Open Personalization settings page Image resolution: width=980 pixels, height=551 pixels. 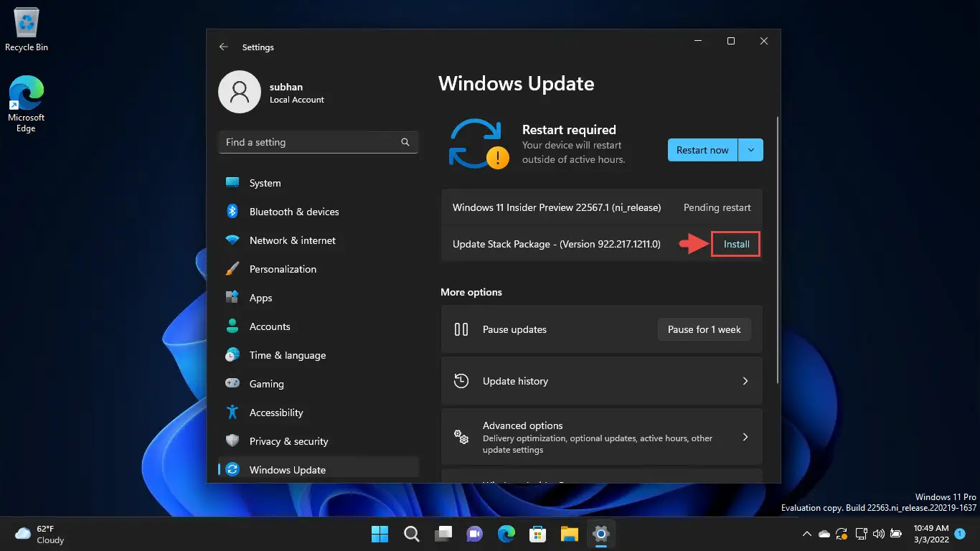(319, 269)
